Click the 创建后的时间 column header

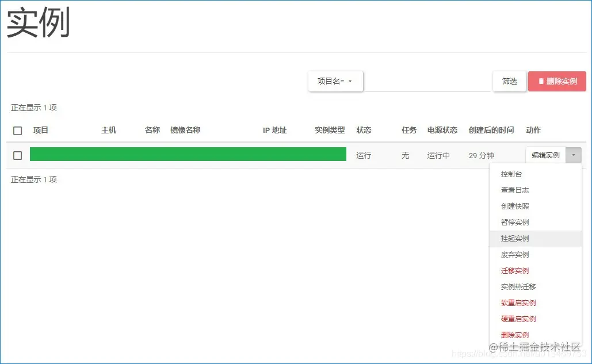492,131
